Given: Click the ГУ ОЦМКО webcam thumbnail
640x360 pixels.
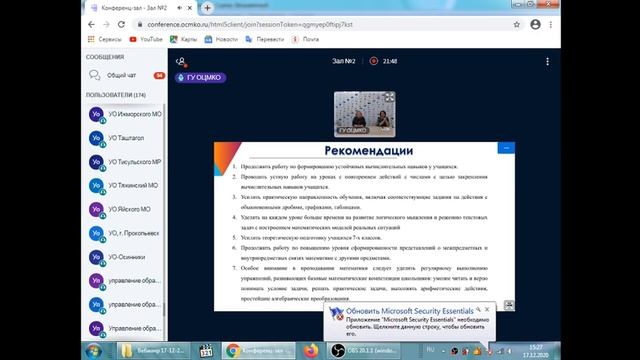Looking at the screenshot, I should point(364,114).
